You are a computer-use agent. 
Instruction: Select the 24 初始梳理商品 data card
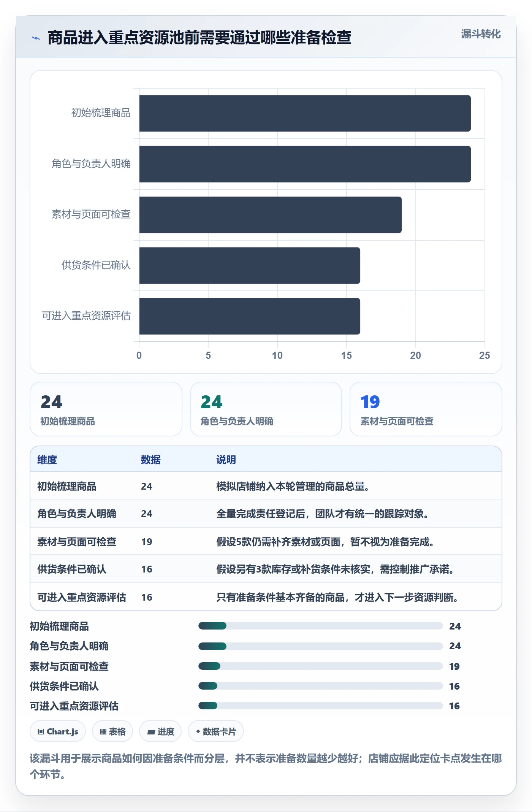point(106,409)
